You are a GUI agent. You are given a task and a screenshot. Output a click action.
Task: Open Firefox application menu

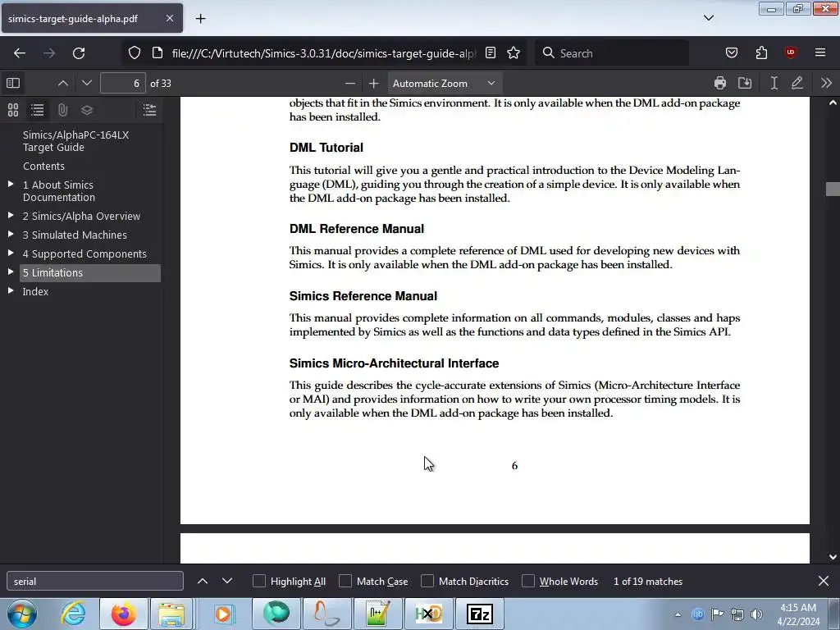820,53
